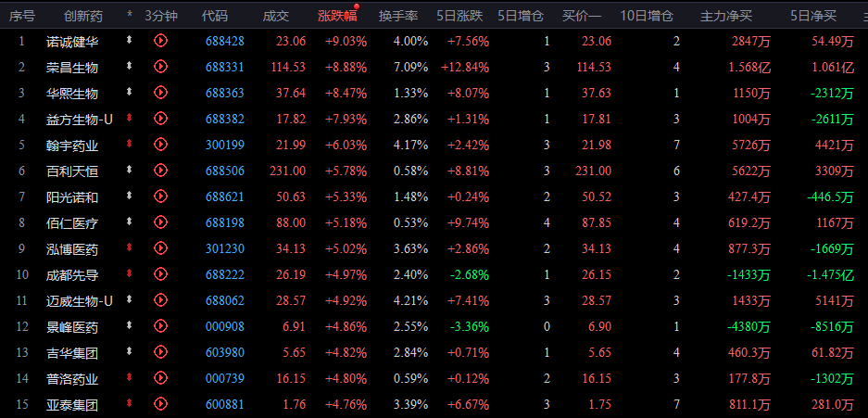The width and height of the screenshot is (868, 418).
Task: Open 3-minute chart icon for 阳光诺和
Action: [x=160, y=196]
